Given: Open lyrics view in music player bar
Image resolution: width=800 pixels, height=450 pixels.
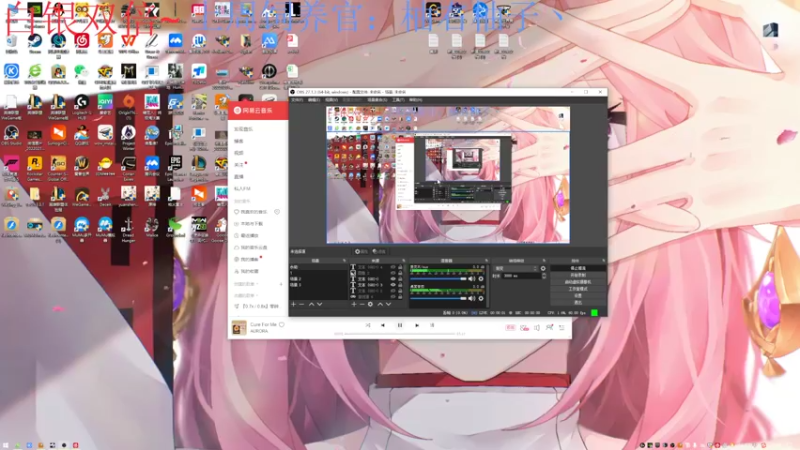Looking at the screenshot, I should coord(432,325).
